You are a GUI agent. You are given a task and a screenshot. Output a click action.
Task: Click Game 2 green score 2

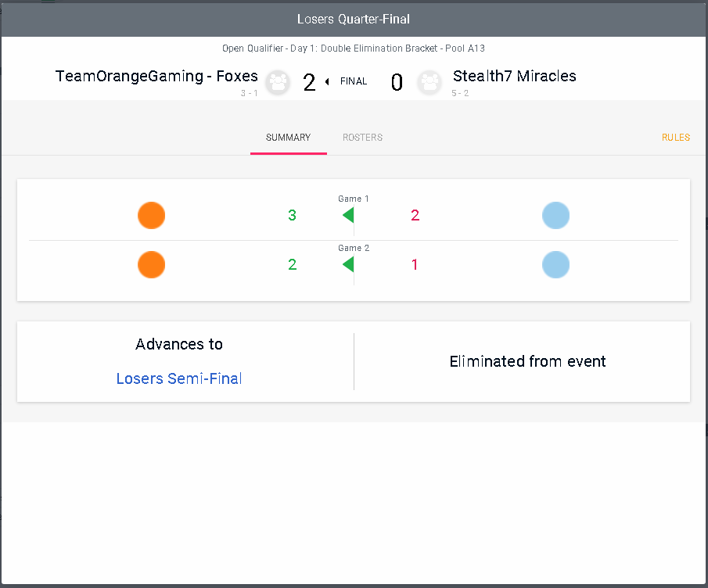point(292,264)
